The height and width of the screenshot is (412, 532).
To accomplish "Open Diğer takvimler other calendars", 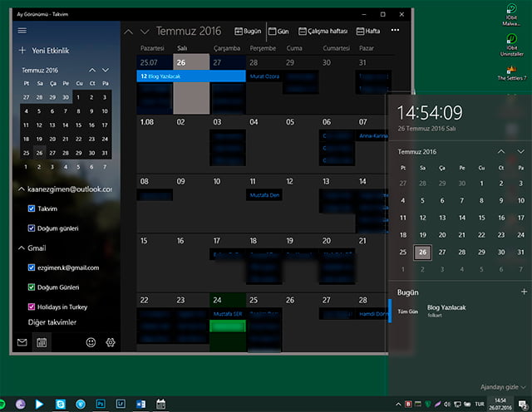I will [x=52, y=322].
